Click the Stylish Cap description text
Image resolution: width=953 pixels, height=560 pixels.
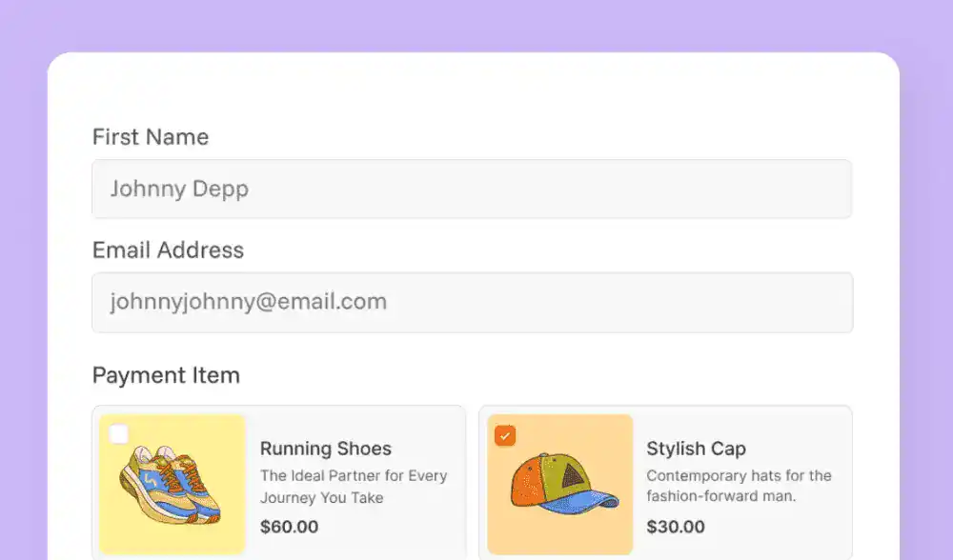739,486
